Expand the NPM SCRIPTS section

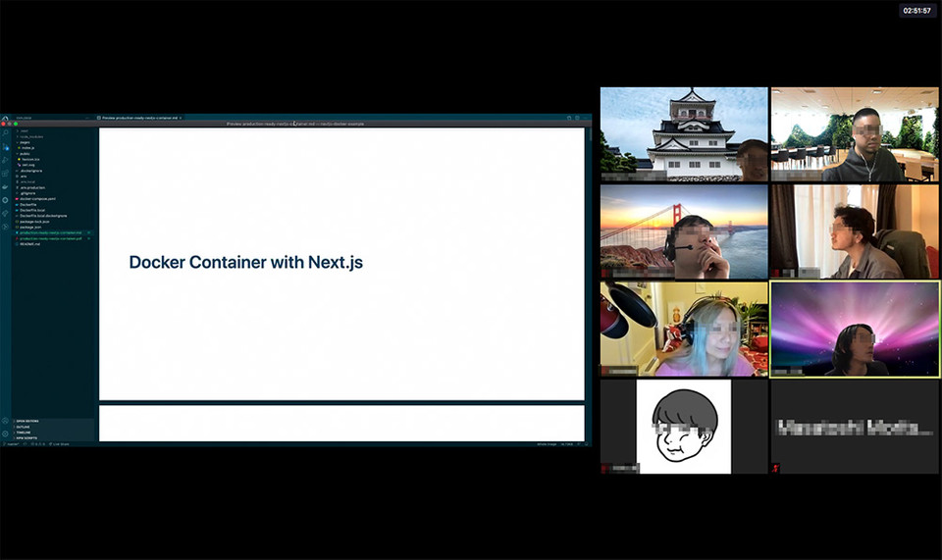coord(27,437)
